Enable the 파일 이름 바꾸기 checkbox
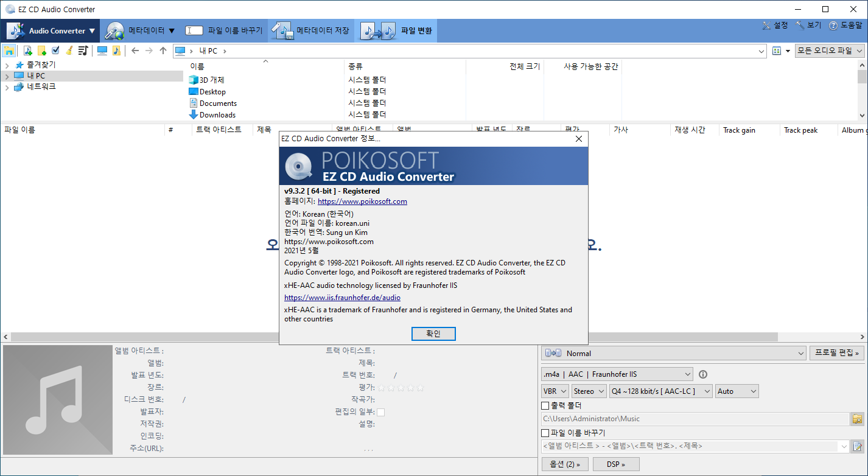This screenshot has height=476, width=868. (x=545, y=433)
